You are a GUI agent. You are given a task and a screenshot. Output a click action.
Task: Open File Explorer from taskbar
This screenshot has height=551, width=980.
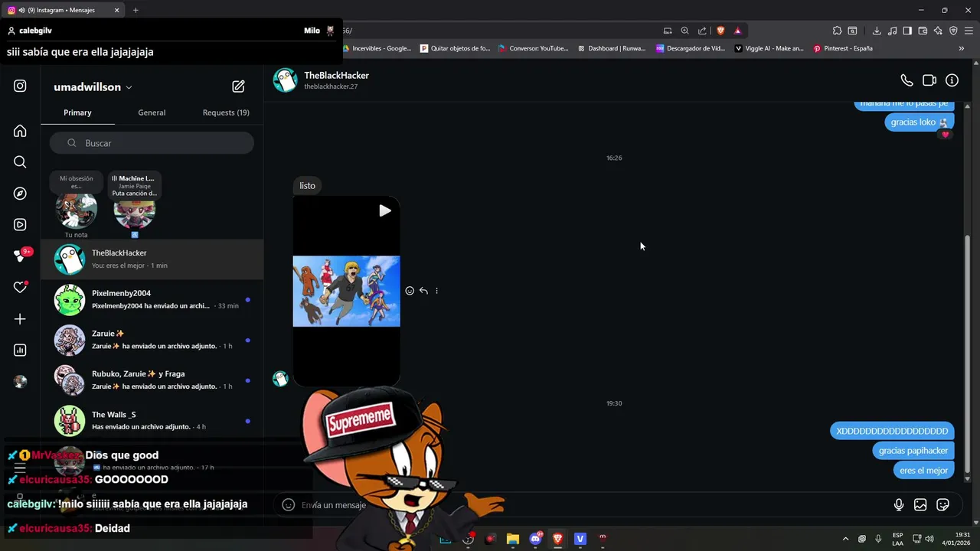[513, 539]
